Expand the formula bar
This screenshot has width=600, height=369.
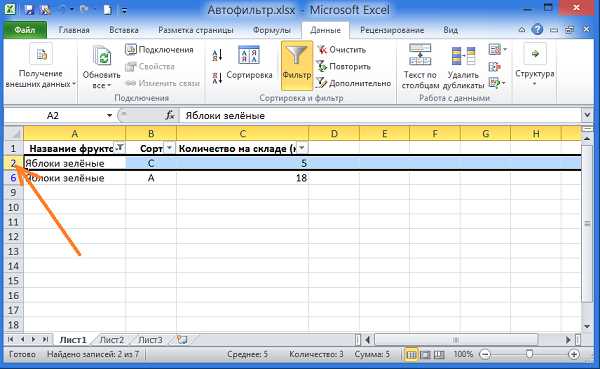(587, 115)
